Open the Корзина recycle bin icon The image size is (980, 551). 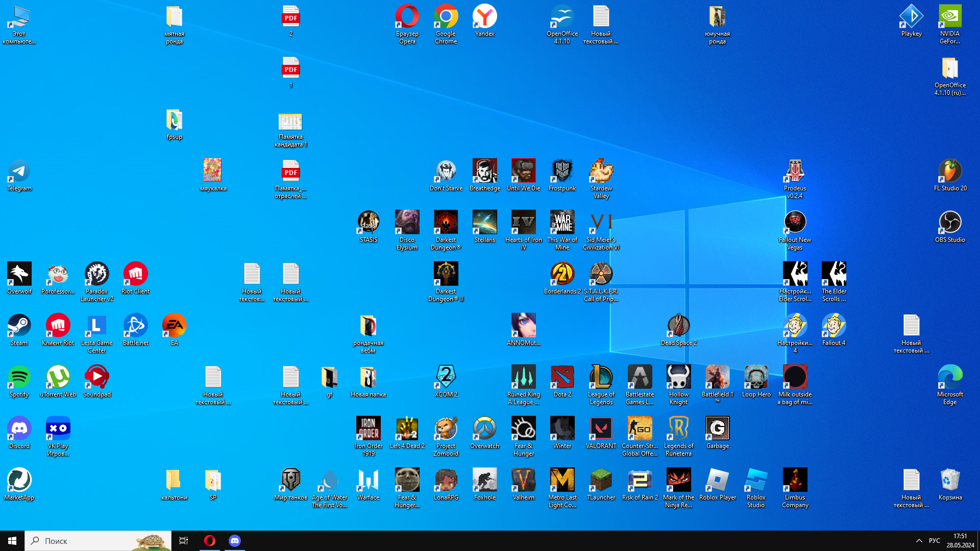(x=950, y=484)
